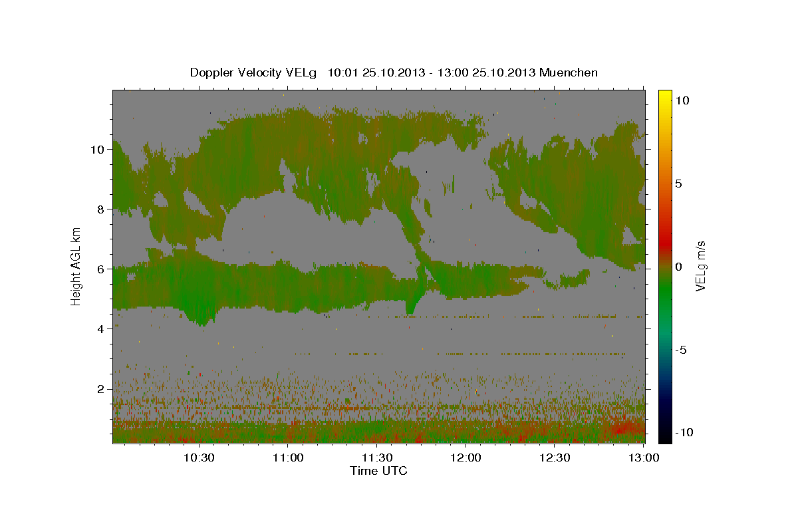Click the colorbar value -10 label
The height and width of the screenshot is (532, 798).
pyautogui.click(x=684, y=432)
